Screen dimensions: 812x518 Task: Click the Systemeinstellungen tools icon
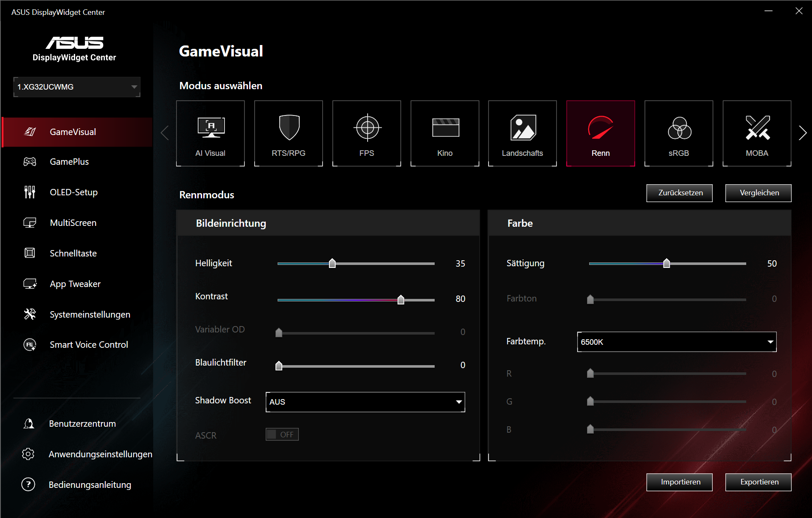pos(30,314)
